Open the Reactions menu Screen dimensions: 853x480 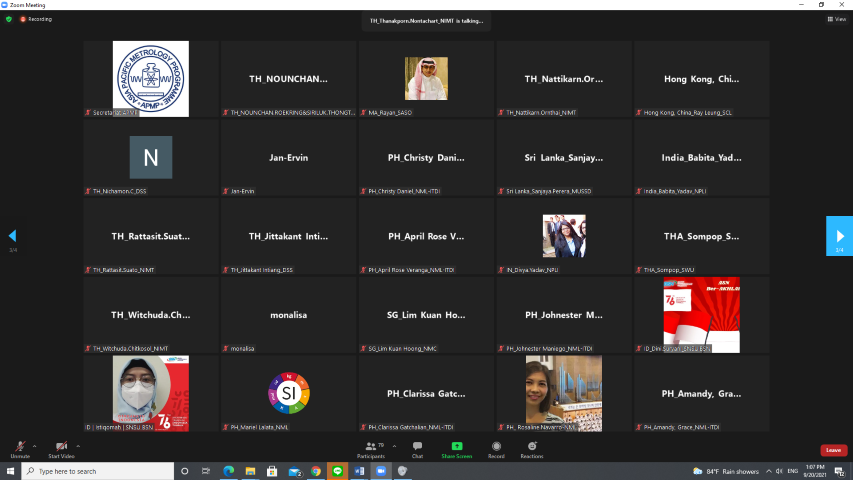pyautogui.click(x=531, y=447)
